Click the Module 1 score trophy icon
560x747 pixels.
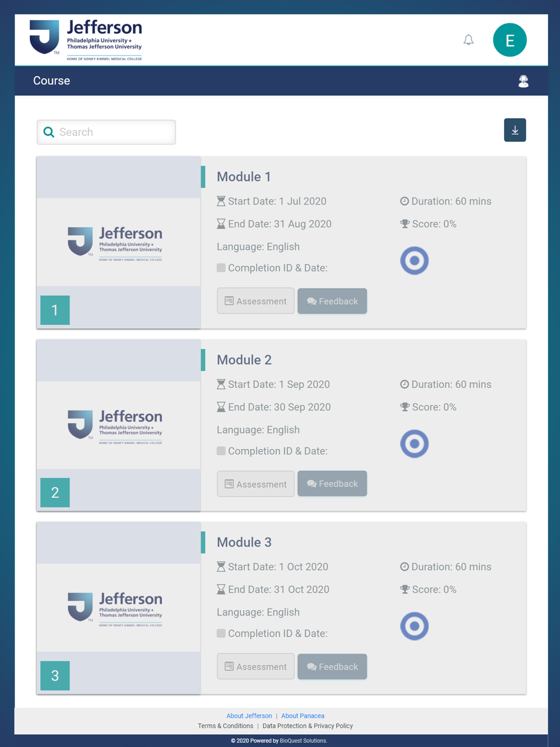tap(405, 224)
